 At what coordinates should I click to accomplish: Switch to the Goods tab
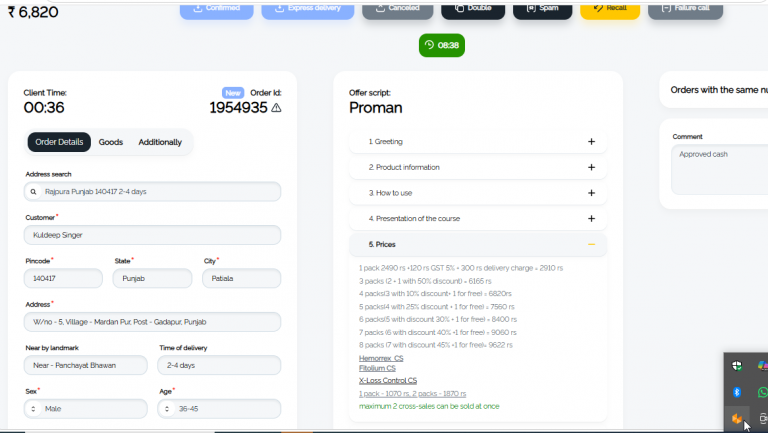111,142
